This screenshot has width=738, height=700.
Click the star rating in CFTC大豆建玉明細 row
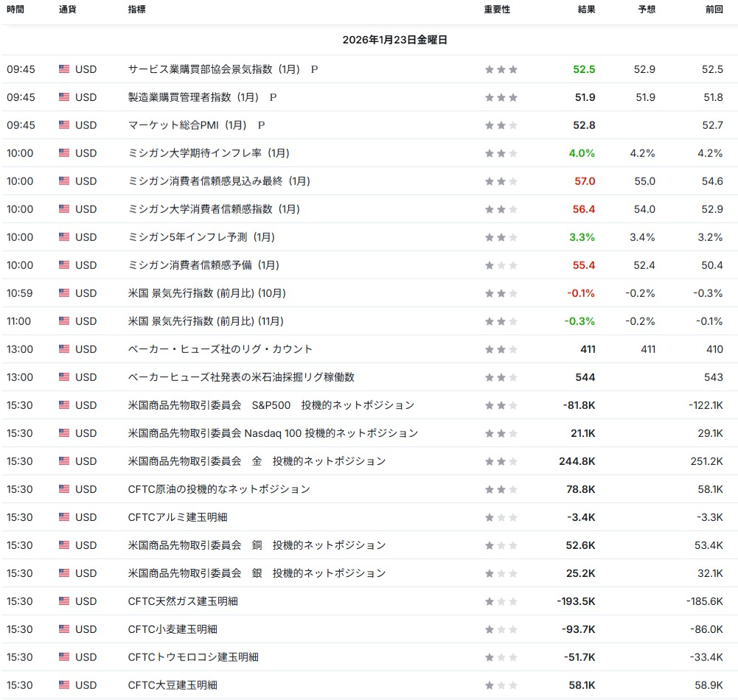[501, 685]
